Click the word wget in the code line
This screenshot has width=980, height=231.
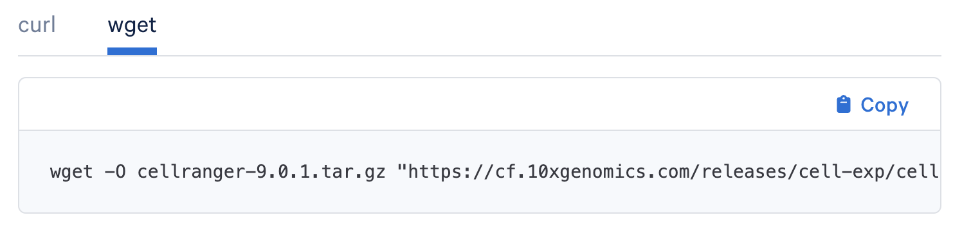tap(71, 172)
